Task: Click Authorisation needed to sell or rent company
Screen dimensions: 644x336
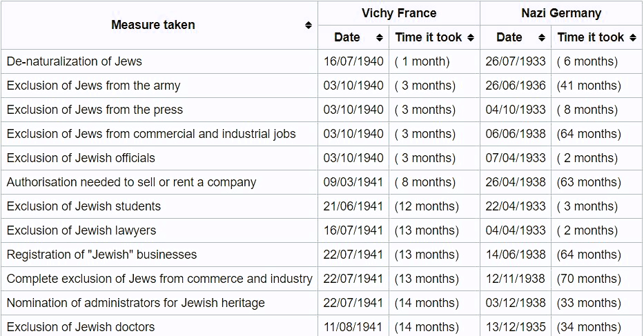Action: click(131, 182)
